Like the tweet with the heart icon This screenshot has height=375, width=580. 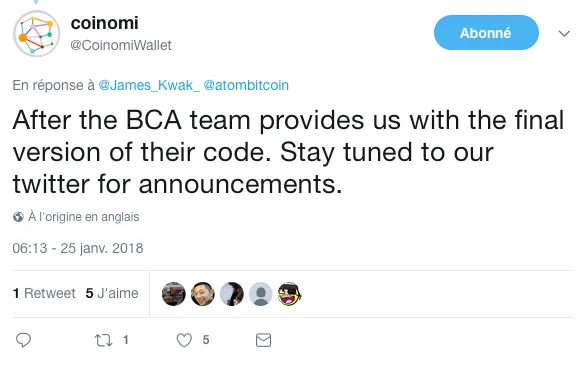tap(184, 340)
